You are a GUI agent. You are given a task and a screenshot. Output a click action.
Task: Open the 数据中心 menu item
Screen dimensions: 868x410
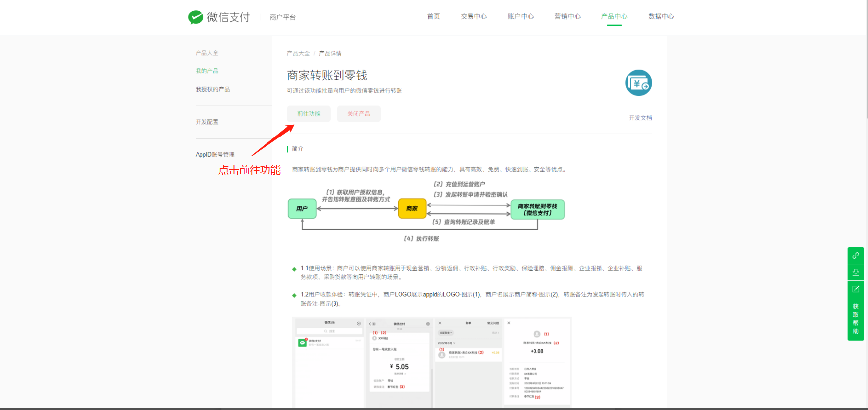point(661,17)
